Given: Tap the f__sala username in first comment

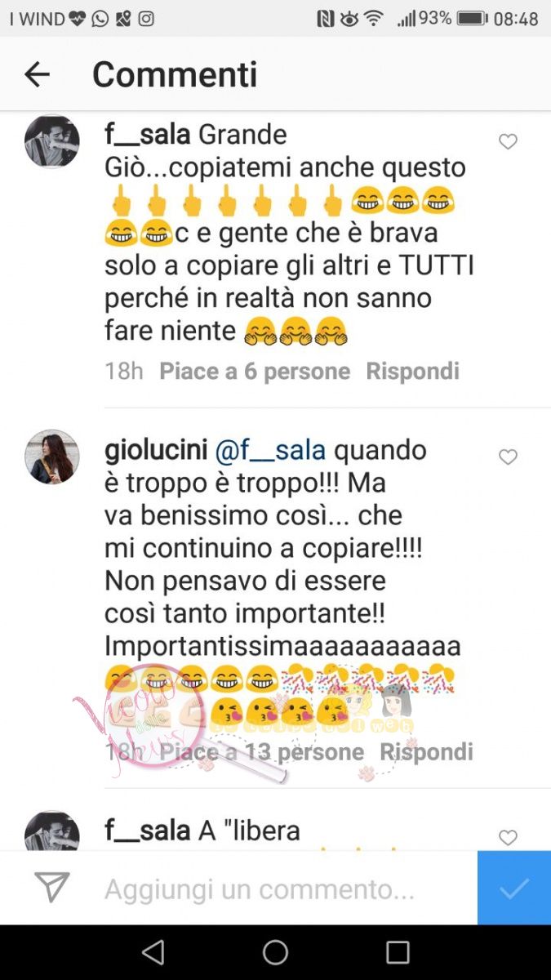Looking at the screenshot, I should 148,135.
